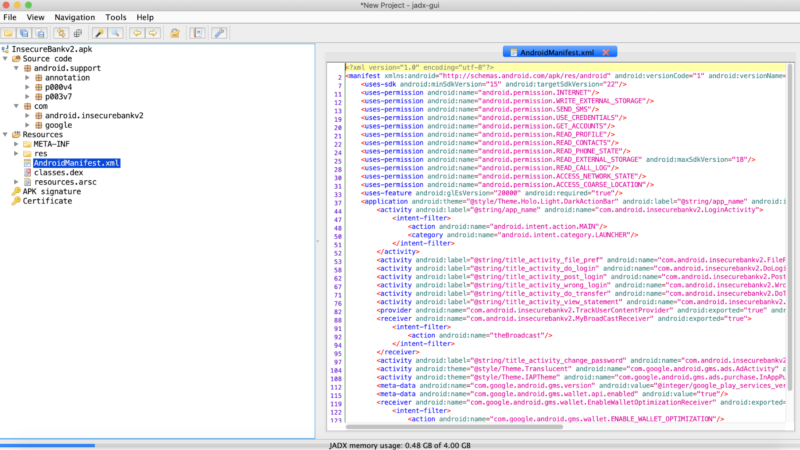
Task: Go back with the left arrow icon
Action: click(137, 33)
